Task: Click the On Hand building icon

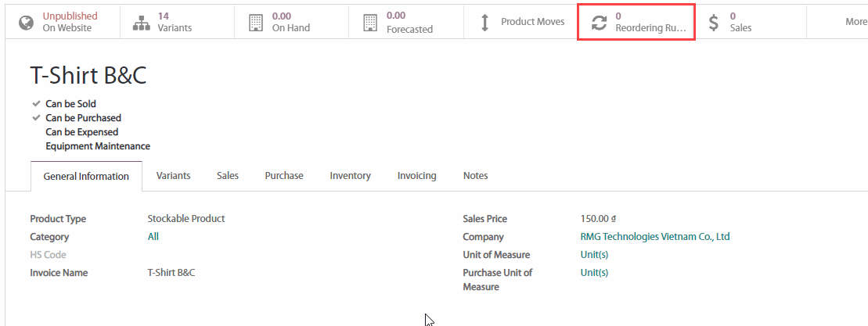Action: coord(256,23)
